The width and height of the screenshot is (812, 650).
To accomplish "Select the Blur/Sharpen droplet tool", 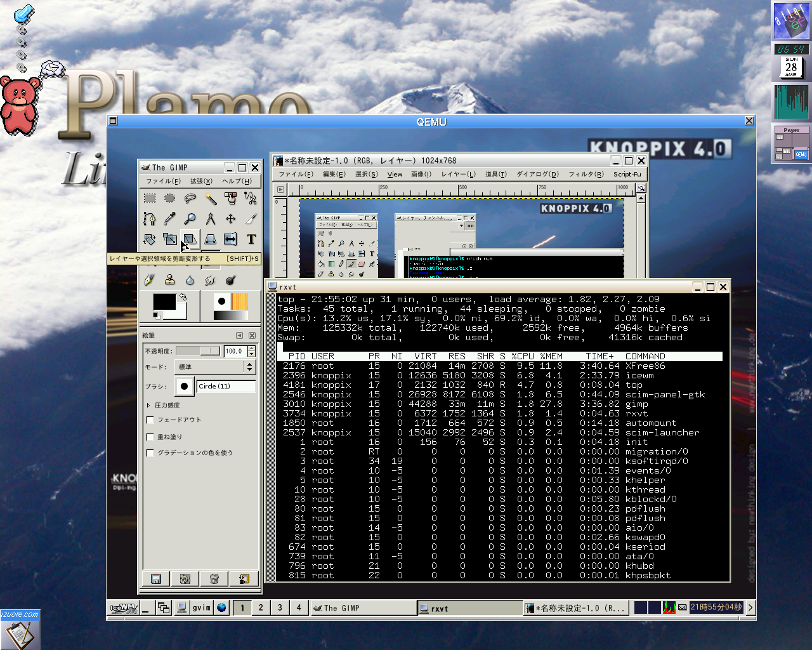I will pos(190,279).
